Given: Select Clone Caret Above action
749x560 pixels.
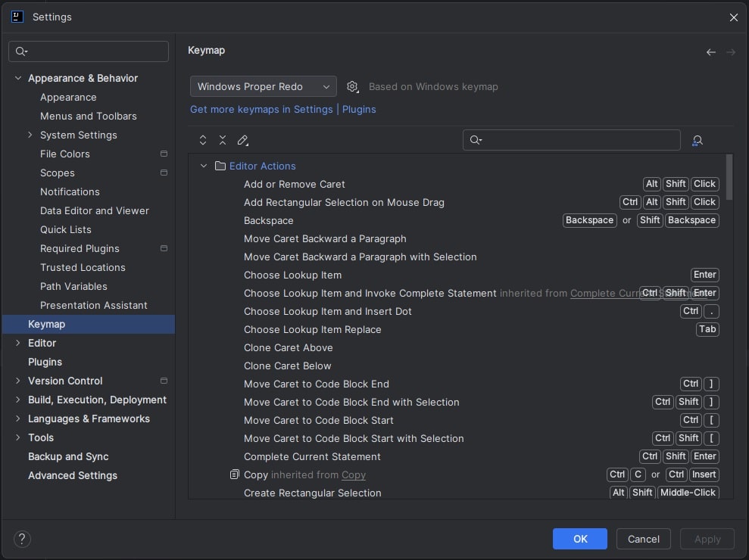Looking at the screenshot, I should [x=288, y=347].
